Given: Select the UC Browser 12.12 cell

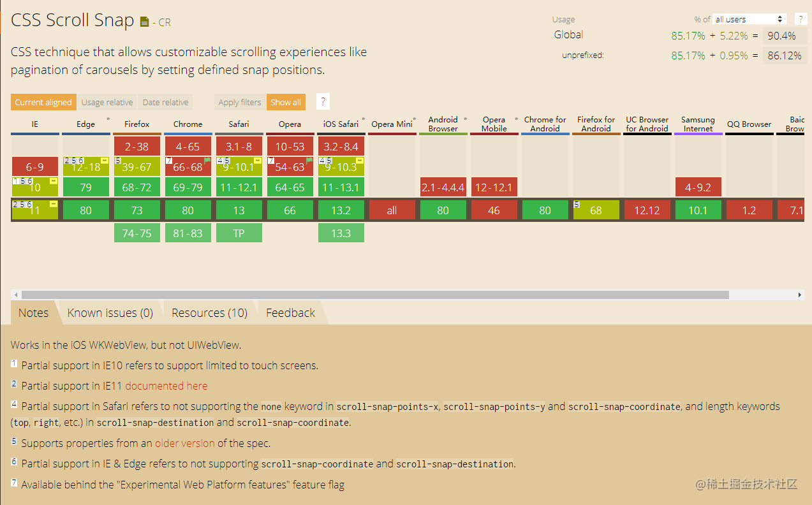Looking at the screenshot, I should click(x=647, y=210).
